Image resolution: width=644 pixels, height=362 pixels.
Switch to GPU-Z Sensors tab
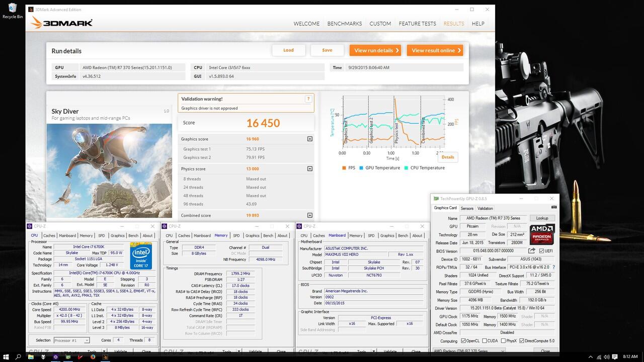[x=467, y=208]
